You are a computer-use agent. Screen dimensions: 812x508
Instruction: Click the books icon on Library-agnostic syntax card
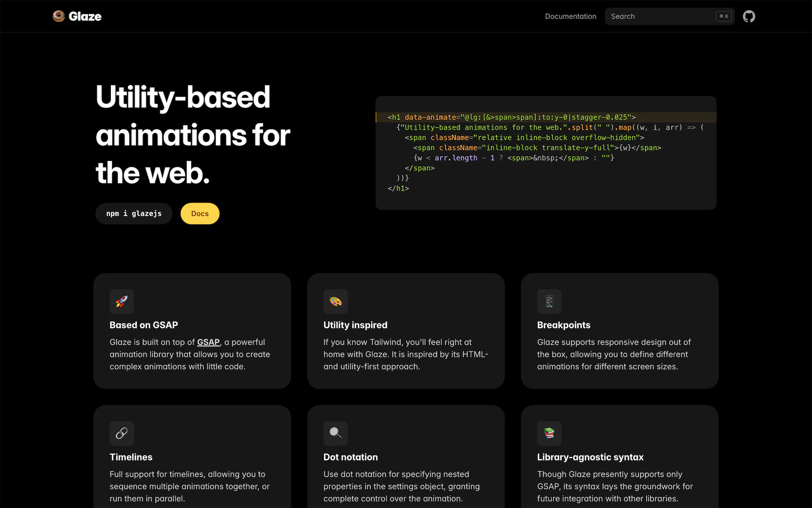[x=549, y=434]
